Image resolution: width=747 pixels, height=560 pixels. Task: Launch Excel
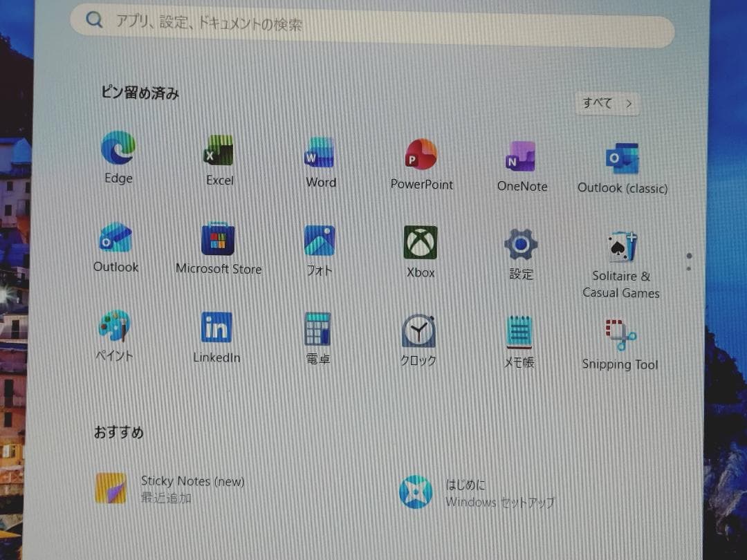click(x=219, y=151)
